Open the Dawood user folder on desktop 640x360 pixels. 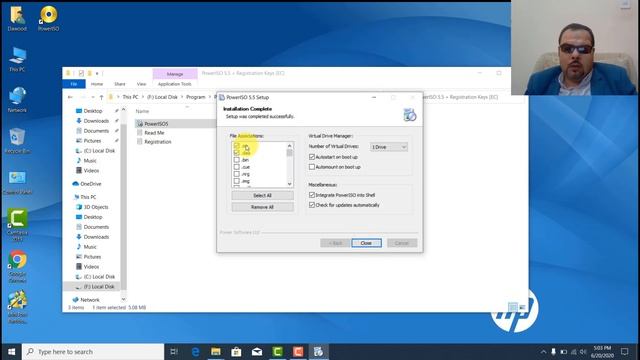(17, 18)
